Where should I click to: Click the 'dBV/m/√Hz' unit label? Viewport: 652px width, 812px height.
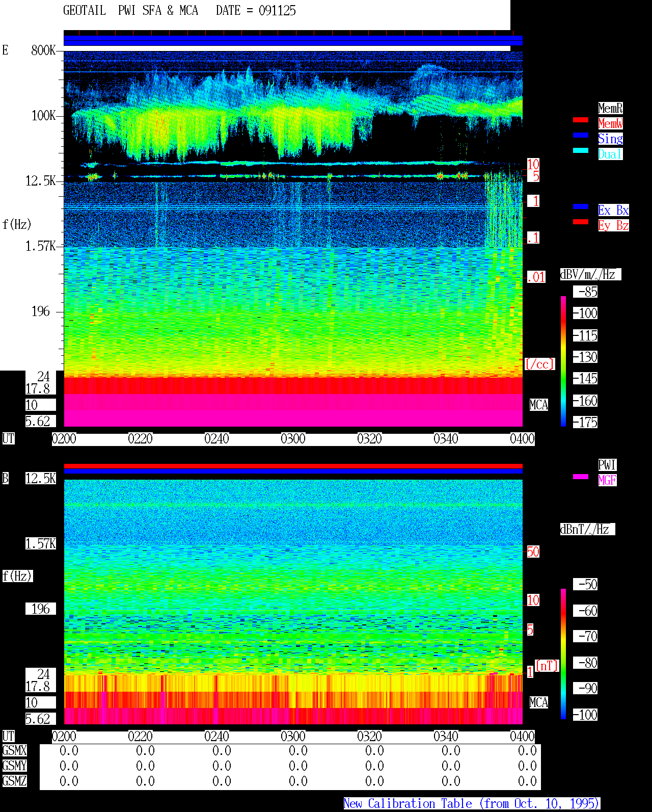tap(590, 274)
